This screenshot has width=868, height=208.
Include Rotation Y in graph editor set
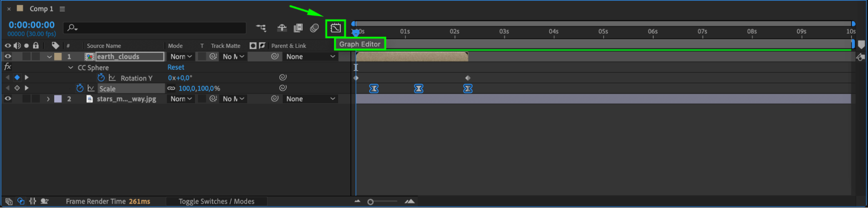coord(112,78)
